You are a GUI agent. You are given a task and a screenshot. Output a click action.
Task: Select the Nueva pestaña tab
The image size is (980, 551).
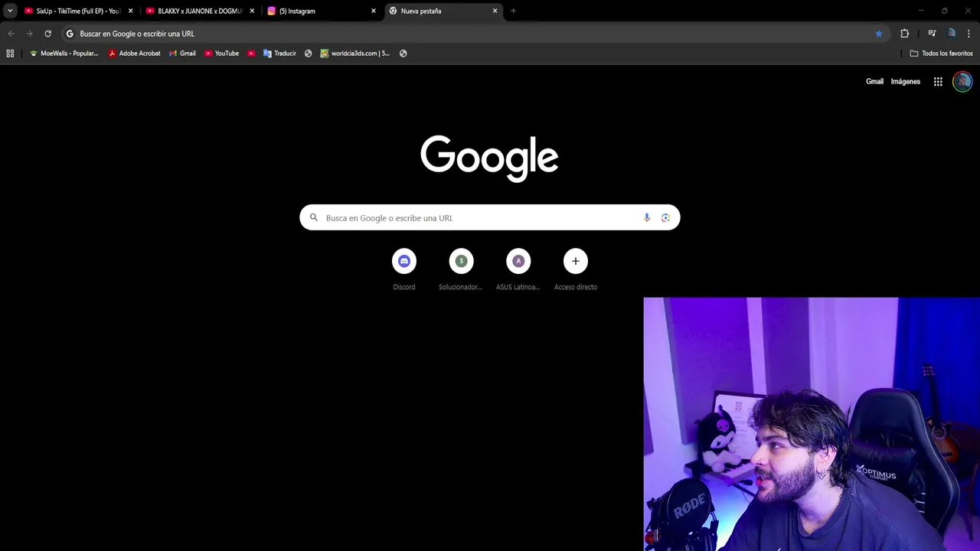(x=443, y=11)
